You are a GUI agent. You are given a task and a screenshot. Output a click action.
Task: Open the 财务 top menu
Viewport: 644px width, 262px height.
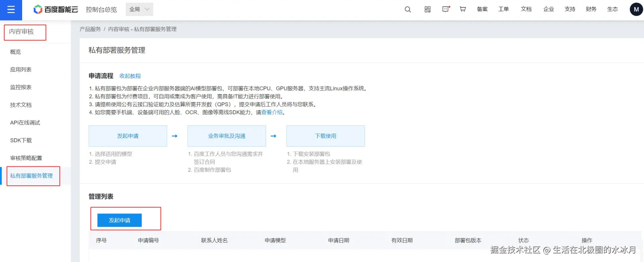point(591,9)
